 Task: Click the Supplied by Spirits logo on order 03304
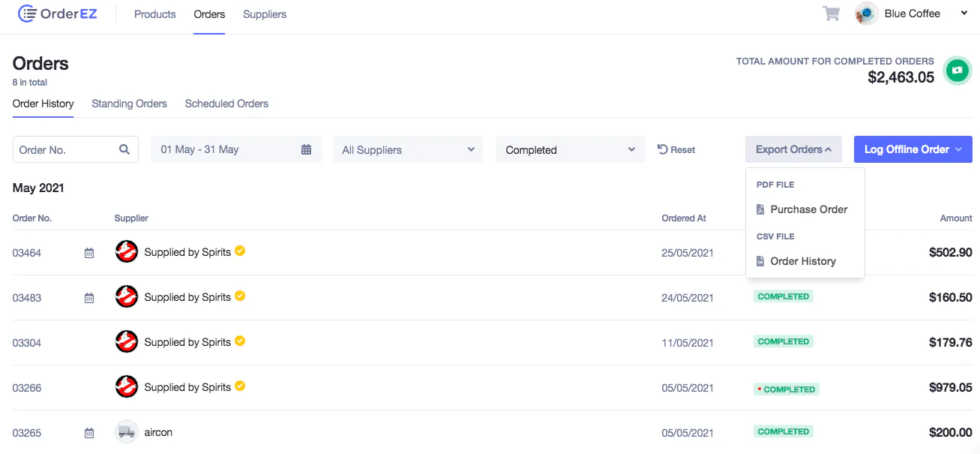tap(127, 342)
